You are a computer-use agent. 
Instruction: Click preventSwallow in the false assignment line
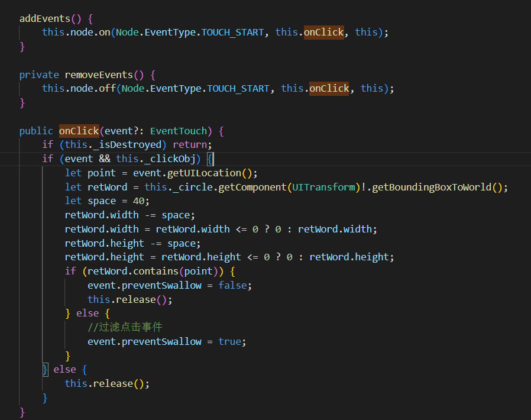click(161, 285)
